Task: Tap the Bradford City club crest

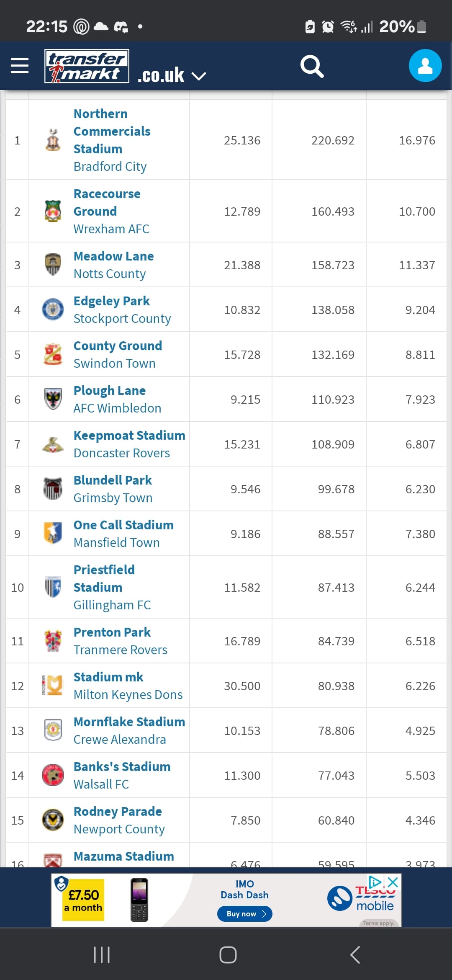Action: click(53, 140)
